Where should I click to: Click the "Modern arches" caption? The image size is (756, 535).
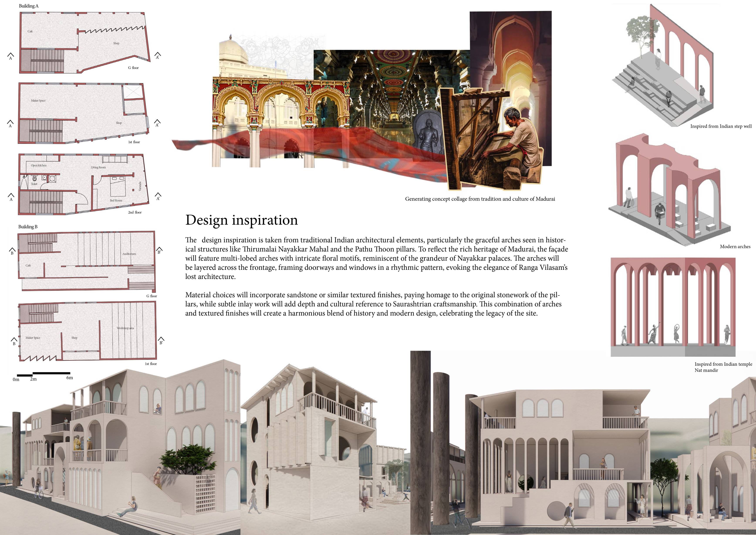(x=735, y=246)
